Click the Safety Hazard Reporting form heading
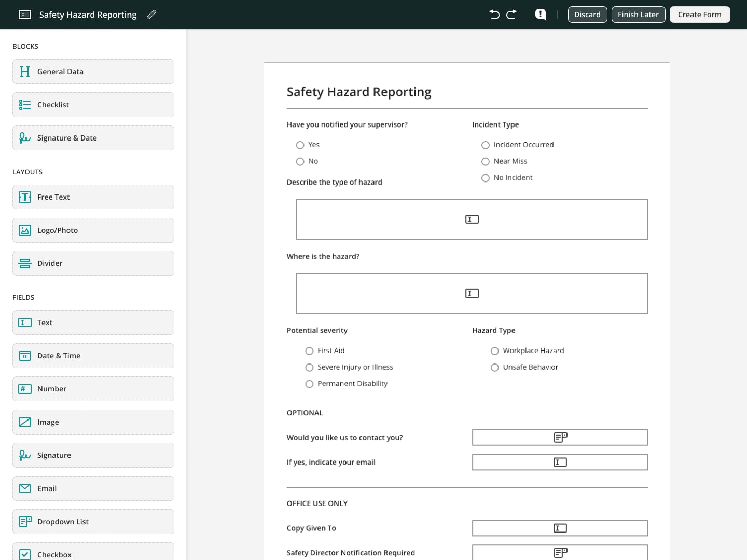 359,92
